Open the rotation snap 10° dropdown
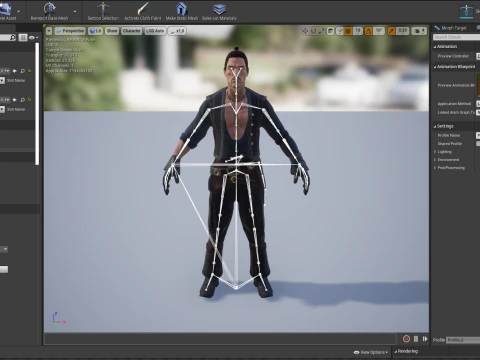The width and height of the screenshot is (480, 360). pos(379,31)
